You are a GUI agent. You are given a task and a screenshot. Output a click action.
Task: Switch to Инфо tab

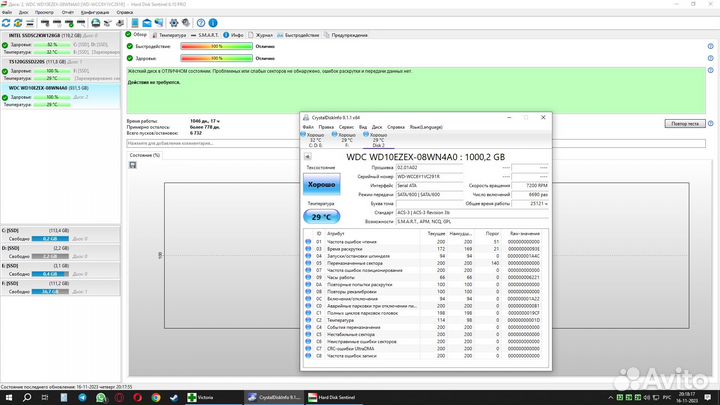pyautogui.click(x=234, y=35)
